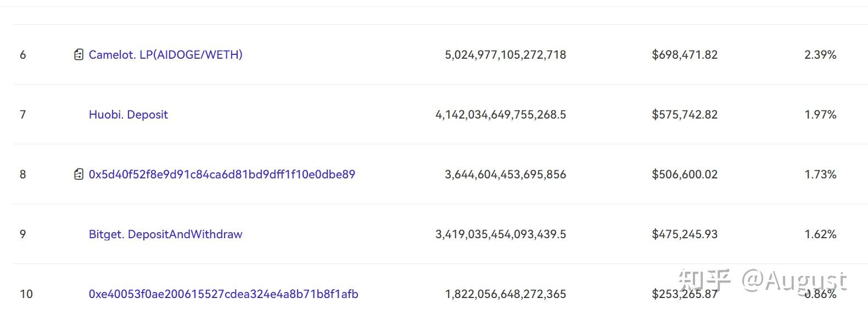This screenshot has height=320, width=868.
Task: Click percentage 1.73% in row 8
Action: point(820,174)
